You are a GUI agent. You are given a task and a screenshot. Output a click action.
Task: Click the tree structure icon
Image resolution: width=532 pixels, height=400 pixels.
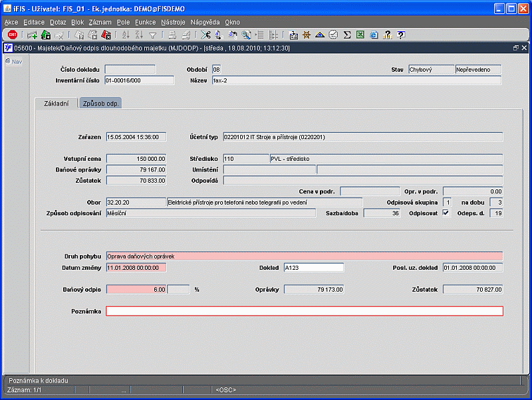pyautogui.click(x=273, y=35)
